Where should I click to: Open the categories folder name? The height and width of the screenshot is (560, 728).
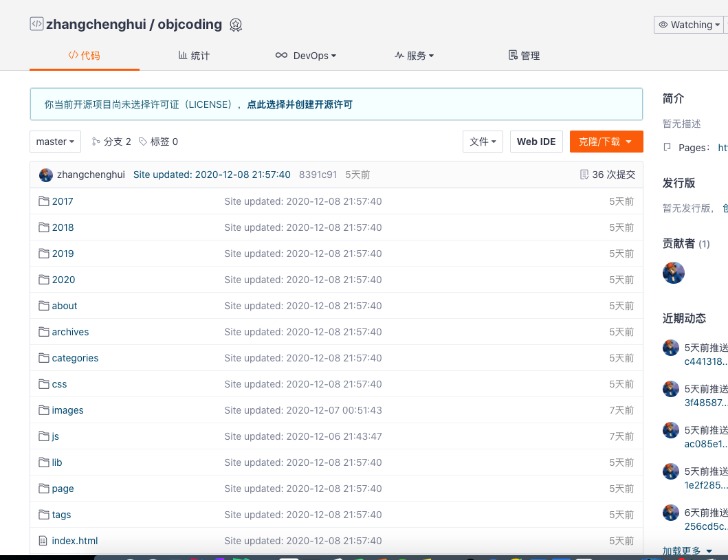[75, 358]
